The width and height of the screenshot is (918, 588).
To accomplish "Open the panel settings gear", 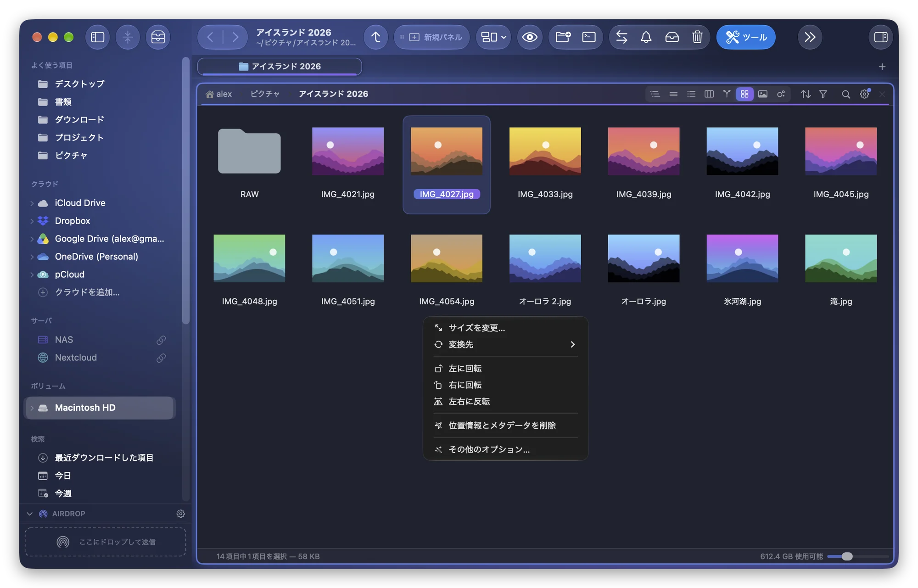I will (864, 94).
